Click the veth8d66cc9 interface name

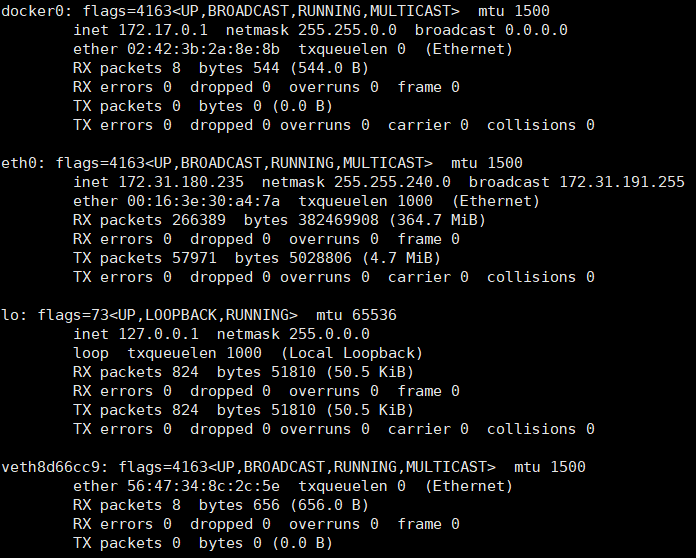pyautogui.click(x=51, y=467)
